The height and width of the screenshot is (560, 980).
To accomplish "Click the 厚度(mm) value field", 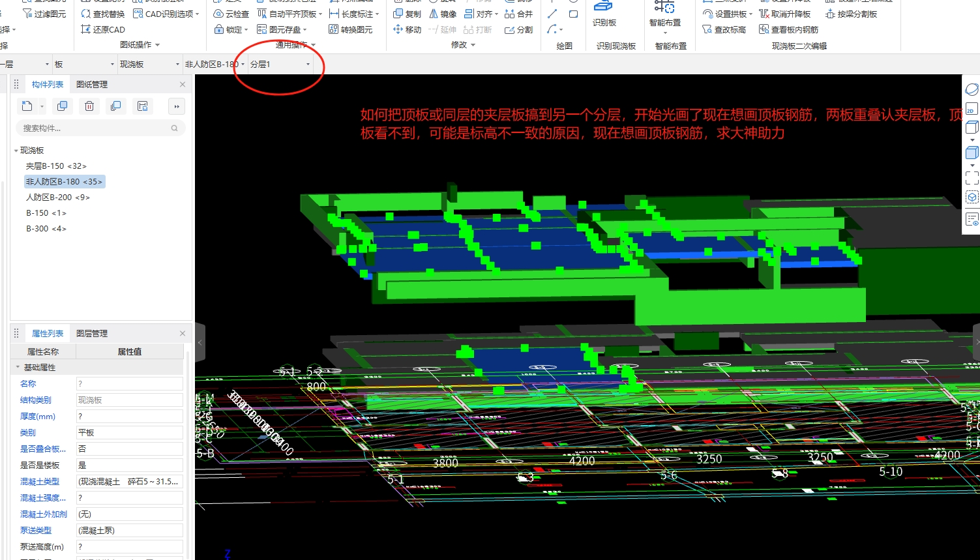I will (129, 417).
